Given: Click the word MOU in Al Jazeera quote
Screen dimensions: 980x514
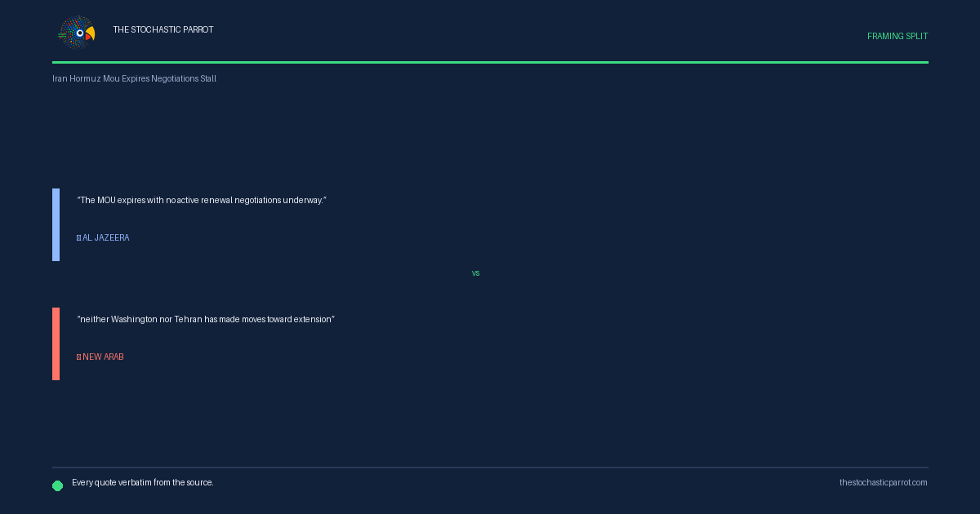Looking at the screenshot, I should point(106,201).
